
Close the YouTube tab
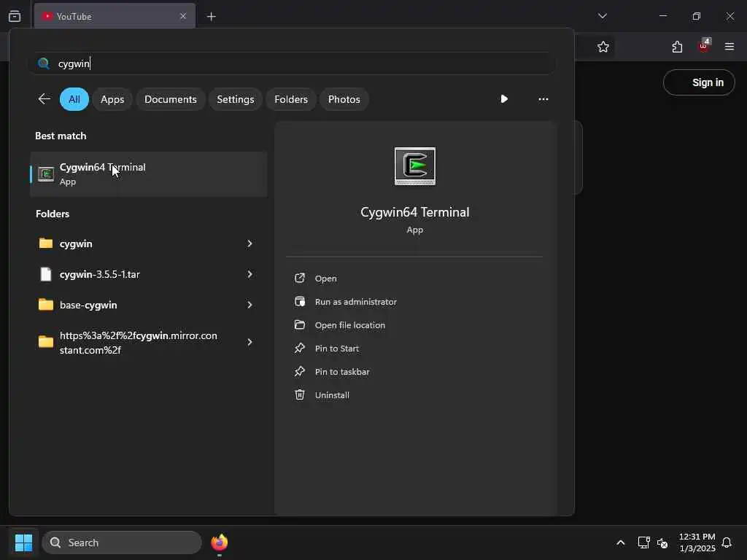183,16
